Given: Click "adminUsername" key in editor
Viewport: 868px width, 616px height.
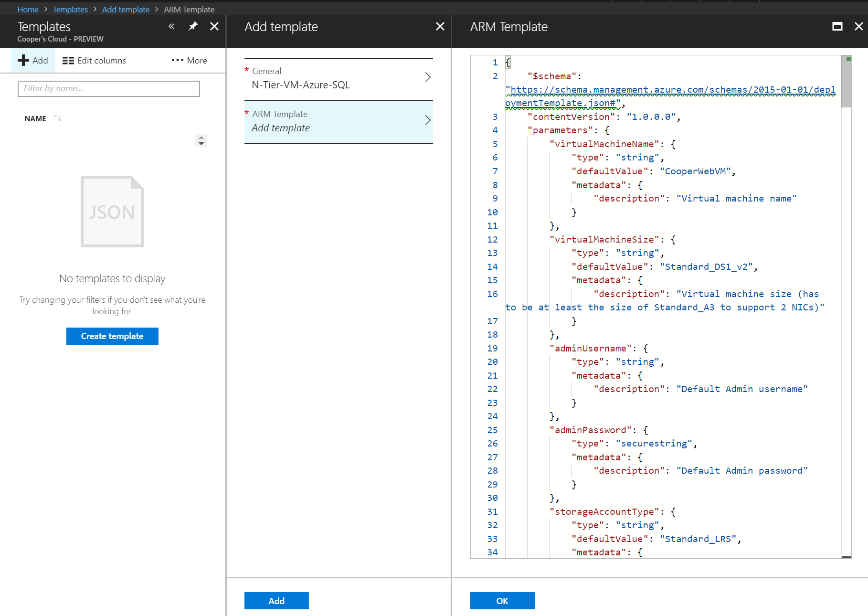Looking at the screenshot, I should coord(591,348).
